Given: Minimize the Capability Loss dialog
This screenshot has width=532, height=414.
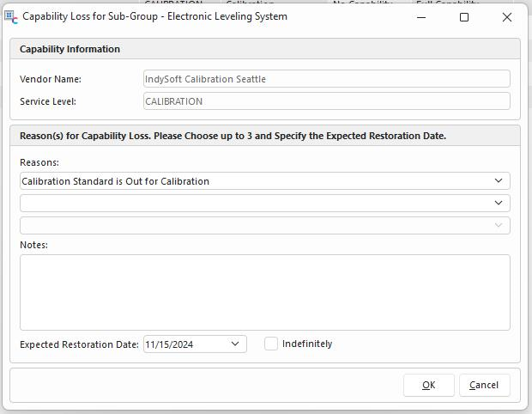Looking at the screenshot, I should click(x=422, y=17).
